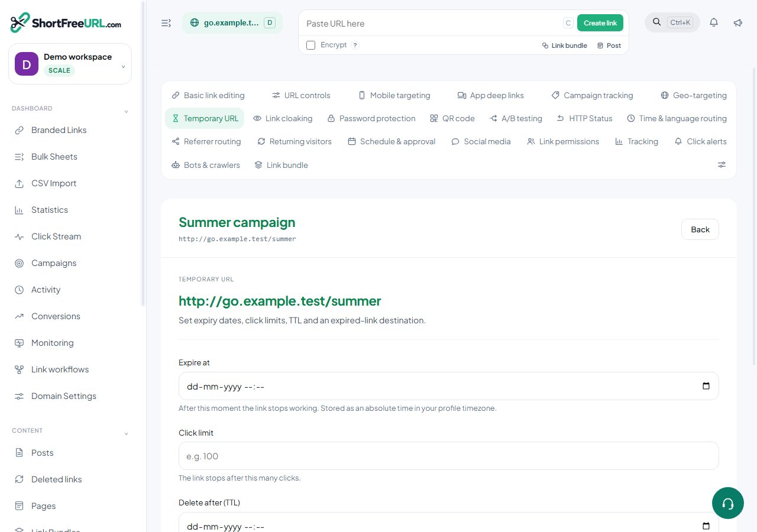Switch to Tracking tab
This screenshot has width=757, height=532.
(x=636, y=141)
